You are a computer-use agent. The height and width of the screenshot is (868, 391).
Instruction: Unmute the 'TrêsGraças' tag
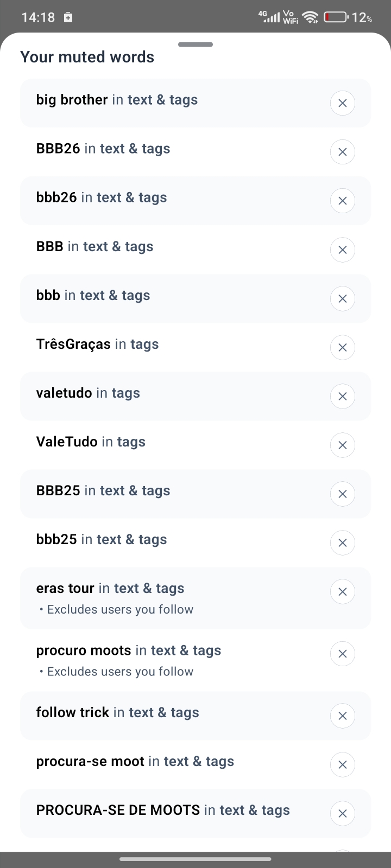pyautogui.click(x=342, y=347)
